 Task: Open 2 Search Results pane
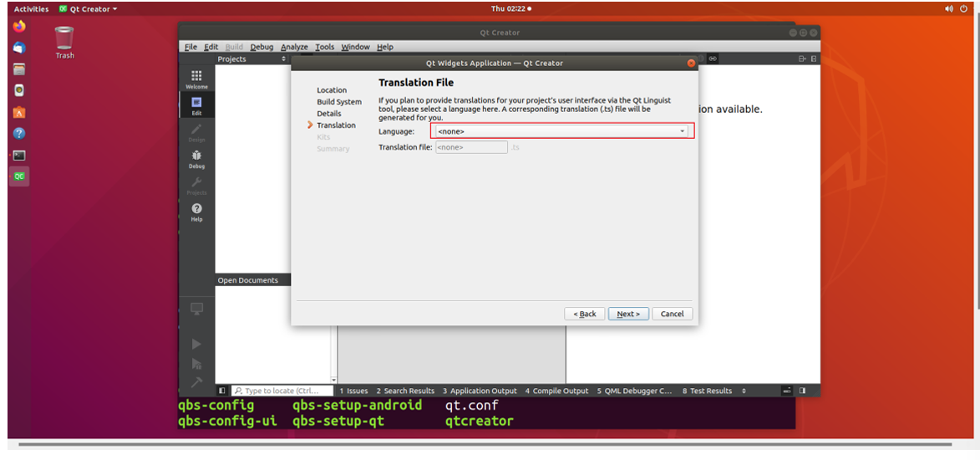click(x=405, y=391)
